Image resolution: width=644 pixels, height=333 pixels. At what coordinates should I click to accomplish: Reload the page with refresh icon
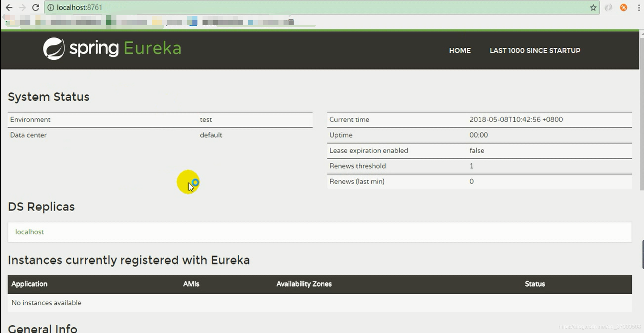35,7
